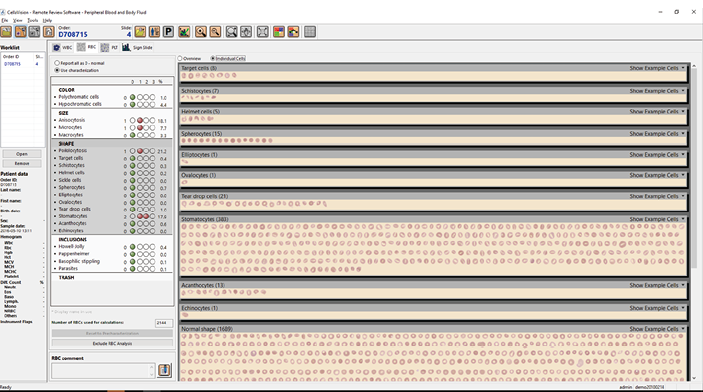This screenshot has height=392, width=703.
Task: Select the Target cells row in SHAPE list
Action: click(x=111, y=158)
